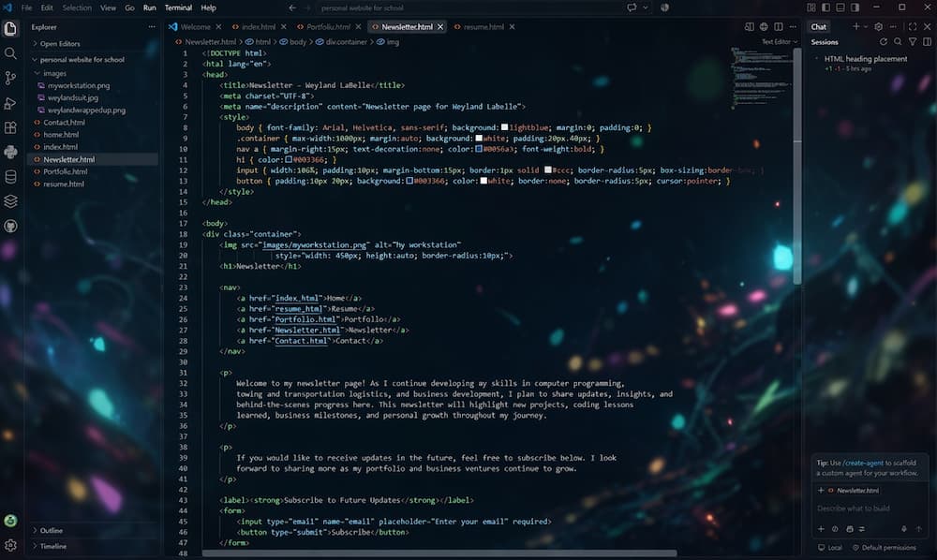Open home.html in the Explorer
Viewport: 937px width, 560px height.
coord(61,135)
